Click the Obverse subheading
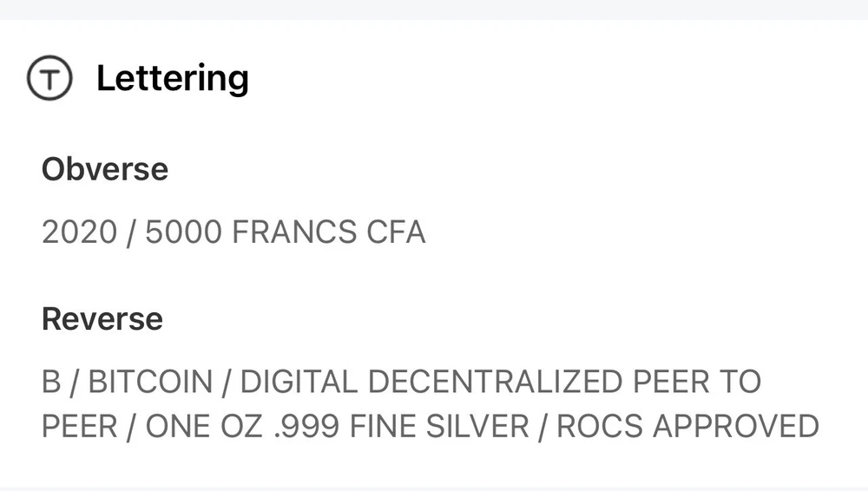Image resolution: width=868 pixels, height=491 pixels. 104,168
